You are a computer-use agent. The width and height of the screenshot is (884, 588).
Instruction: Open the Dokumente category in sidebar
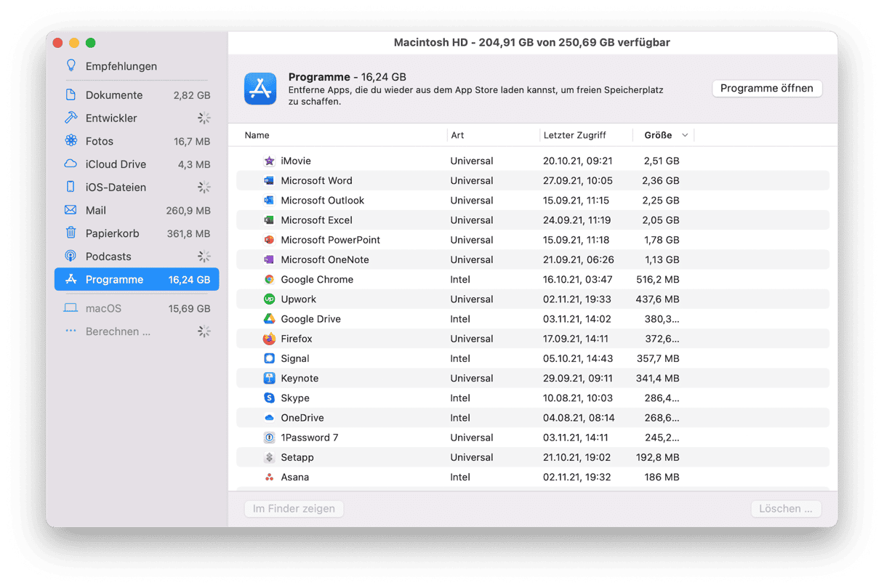point(137,94)
